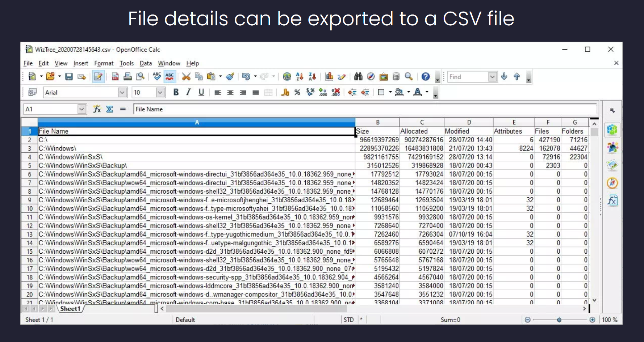Expand the Undo history dropdown arrow
This screenshot has width=644, height=342.
point(255,76)
